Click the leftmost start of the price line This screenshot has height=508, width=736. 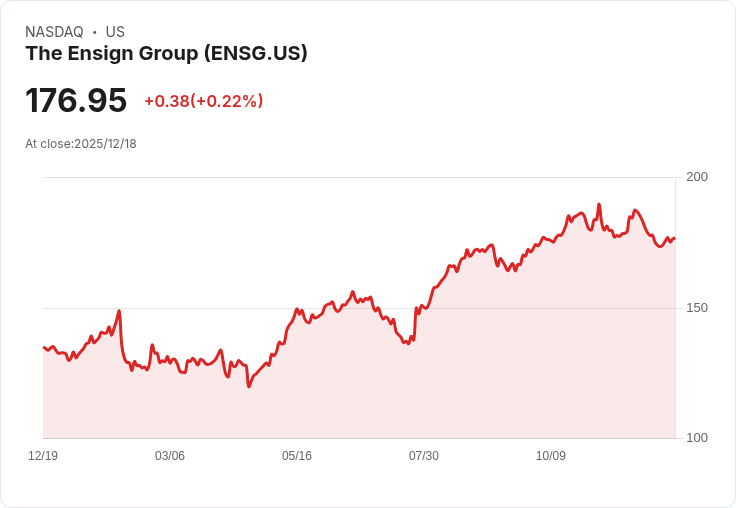(44, 347)
